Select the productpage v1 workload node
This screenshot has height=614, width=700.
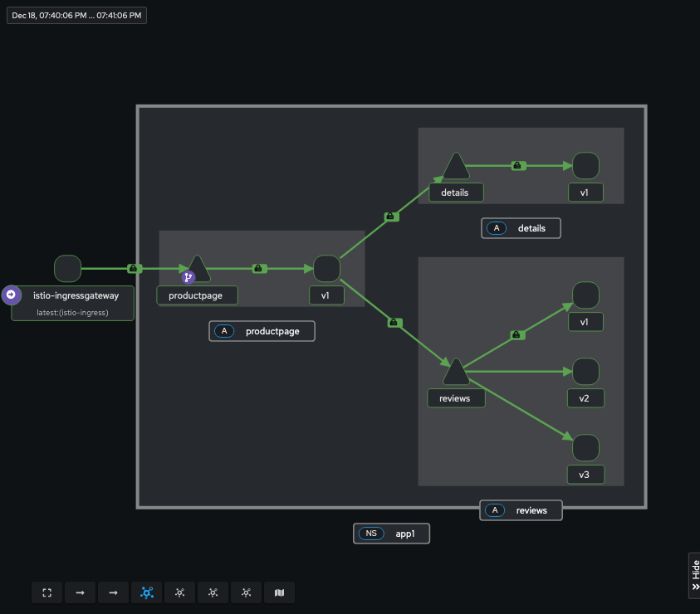tap(327, 269)
